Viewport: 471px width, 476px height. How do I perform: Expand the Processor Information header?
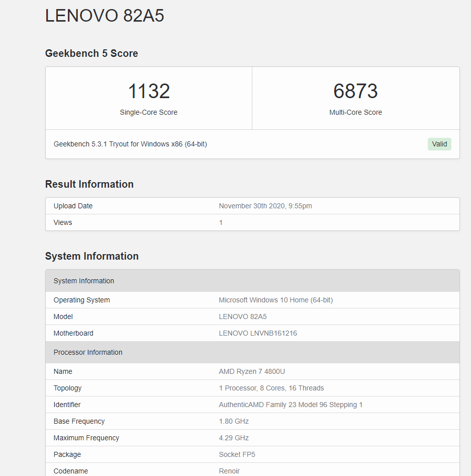click(87, 352)
